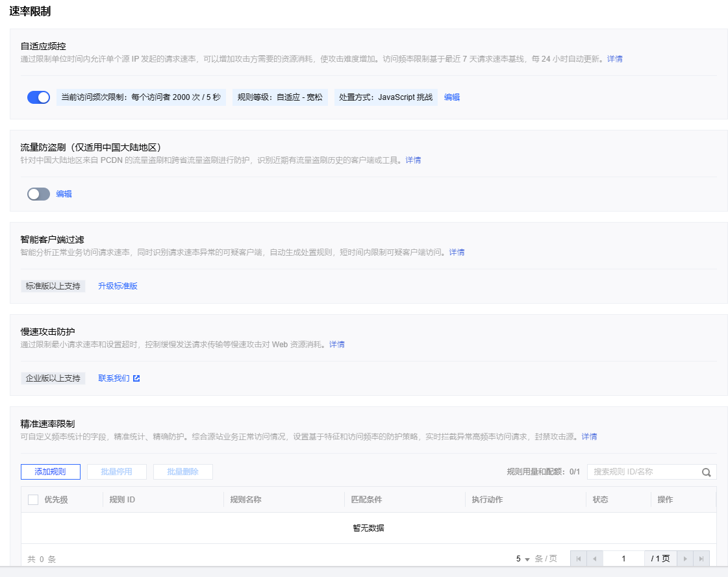Go to last page pagination icon

(x=701, y=559)
